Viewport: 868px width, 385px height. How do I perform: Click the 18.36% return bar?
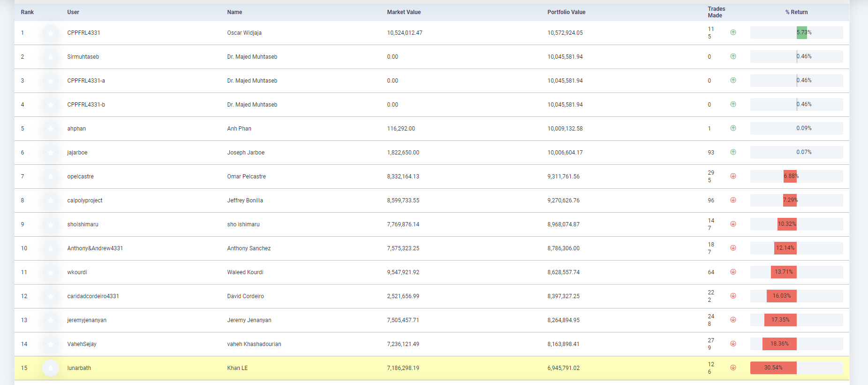tap(779, 344)
